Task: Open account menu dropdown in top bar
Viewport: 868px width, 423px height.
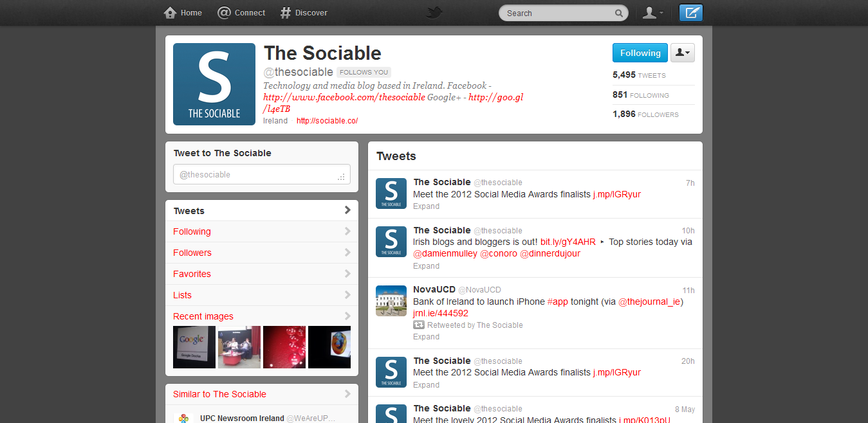Action: (653, 13)
